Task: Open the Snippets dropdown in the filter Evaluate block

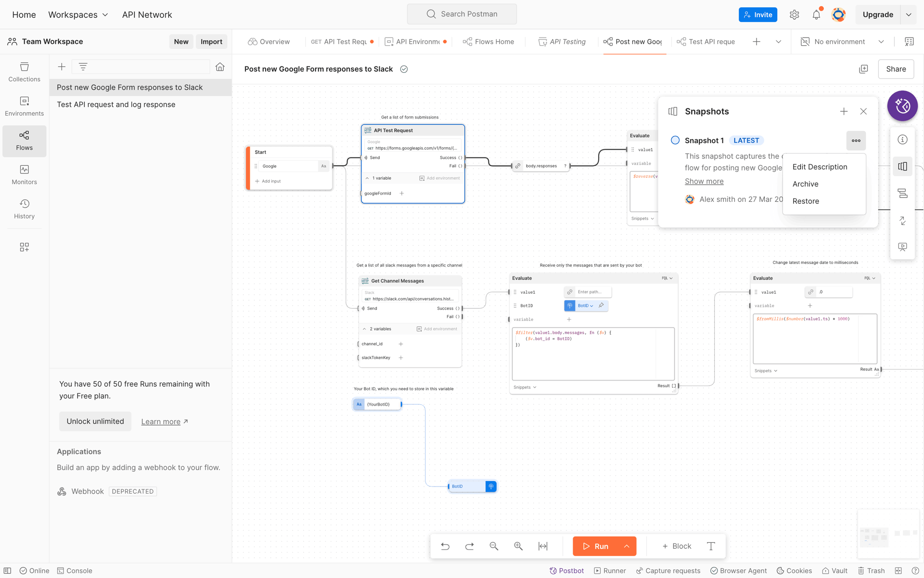Action: (525, 387)
